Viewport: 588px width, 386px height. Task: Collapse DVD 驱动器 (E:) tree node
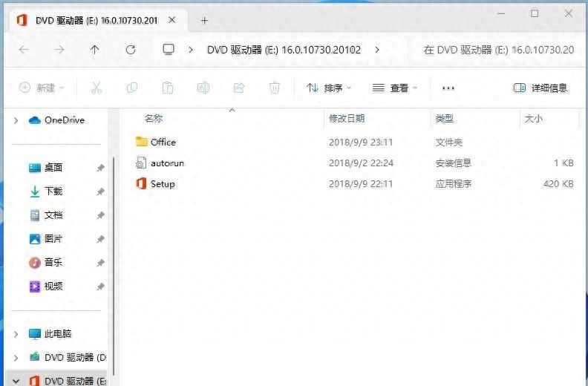16,381
